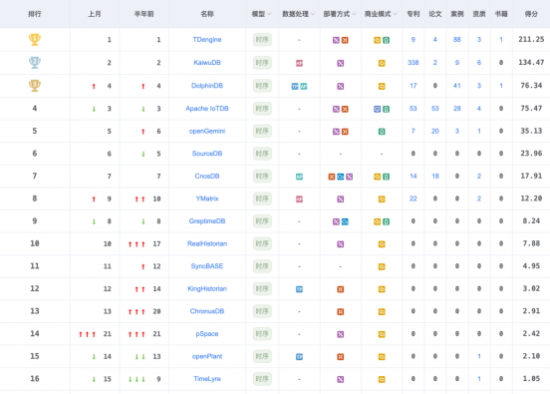Click DolphinDB's blue data processing icon

pyautogui.click(x=295, y=86)
